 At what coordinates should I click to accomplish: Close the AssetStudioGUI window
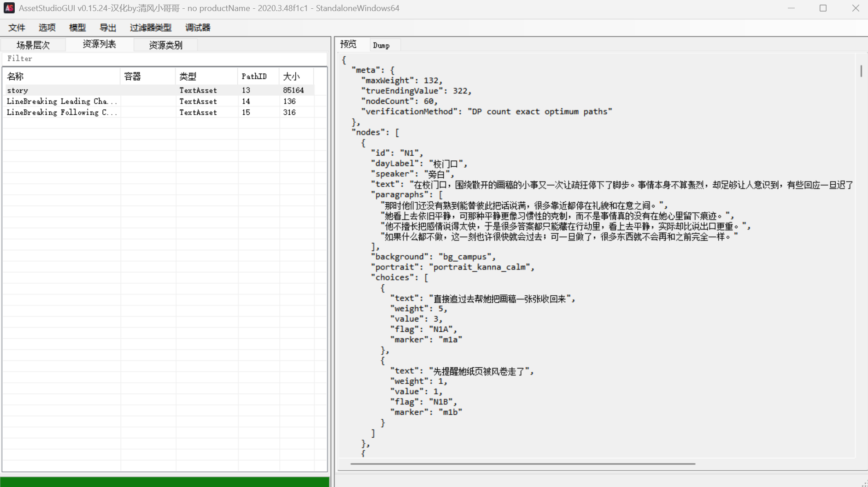click(x=856, y=8)
